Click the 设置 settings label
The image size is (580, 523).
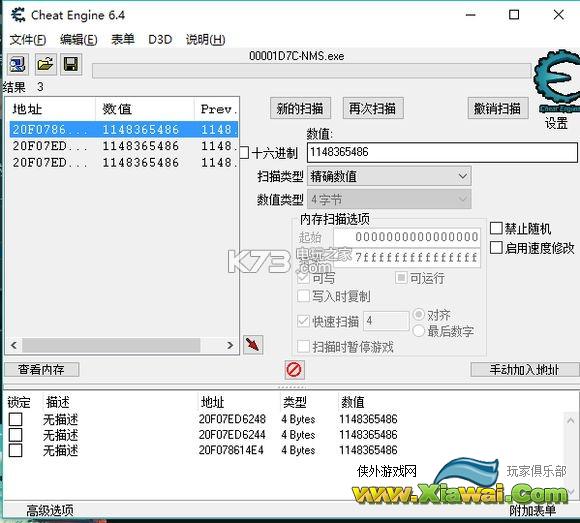[556, 123]
